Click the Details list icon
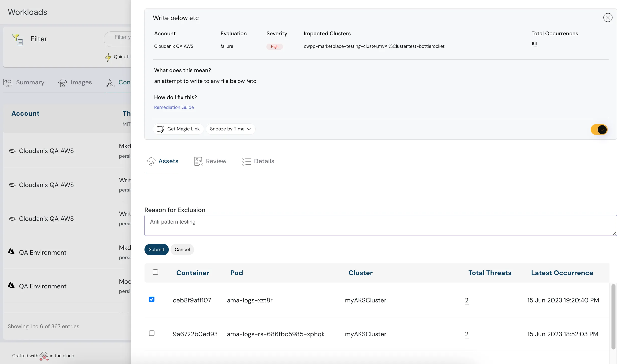 pos(246,161)
